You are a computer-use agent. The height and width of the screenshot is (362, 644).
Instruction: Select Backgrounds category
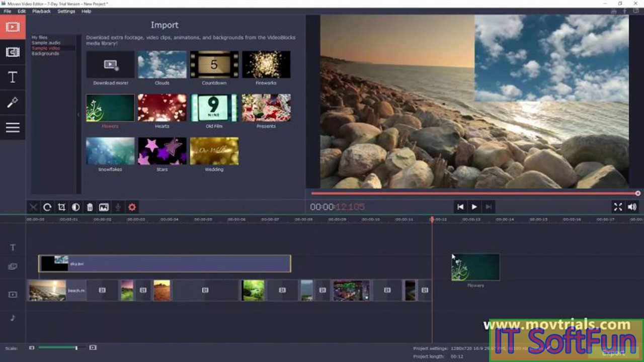pyautogui.click(x=45, y=53)
